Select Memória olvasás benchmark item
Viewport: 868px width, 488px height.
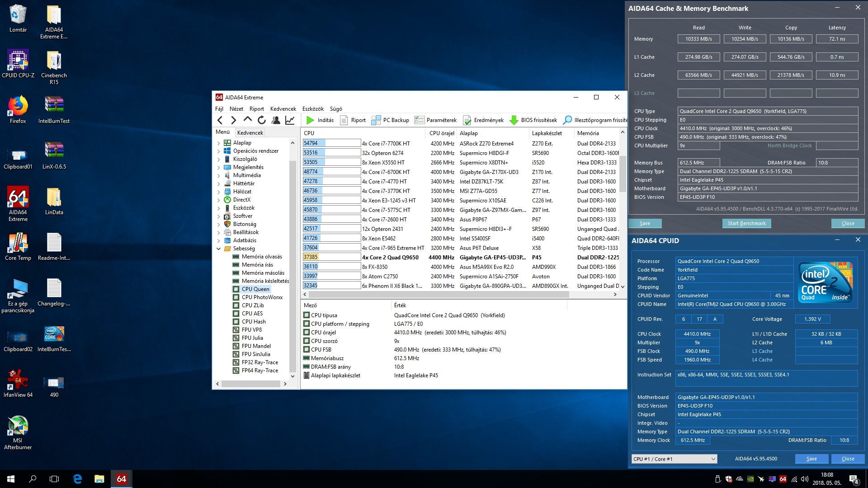click(261, 257)
